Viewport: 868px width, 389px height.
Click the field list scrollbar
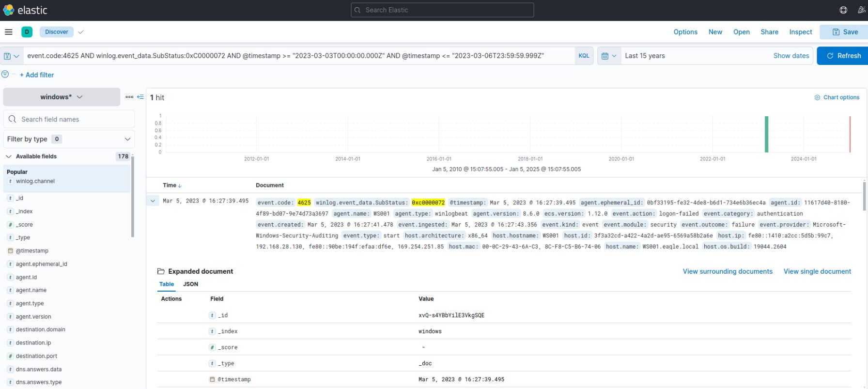coord(133,196)
